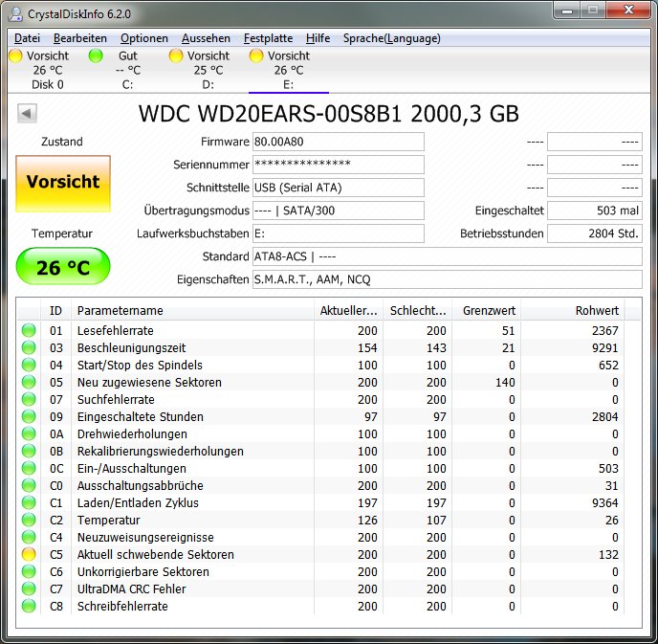Click the Parametername column header
The image size is (658, 644).
192,311
